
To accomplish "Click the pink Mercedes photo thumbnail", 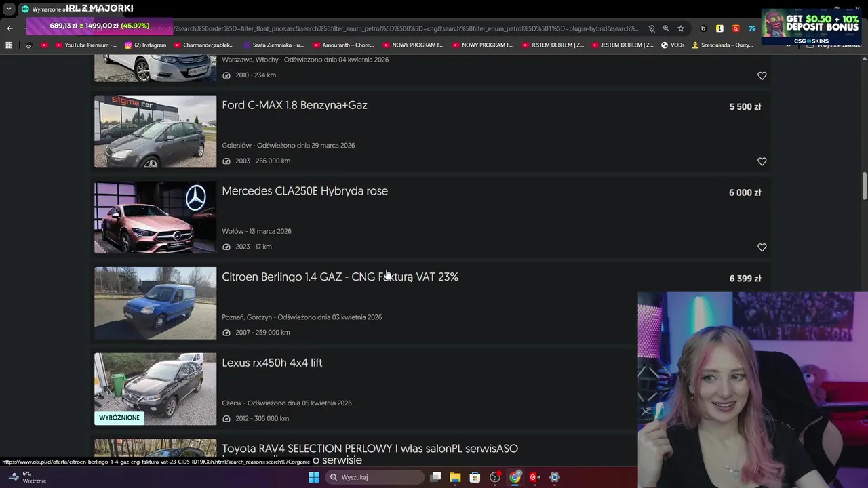I will 155,217.
